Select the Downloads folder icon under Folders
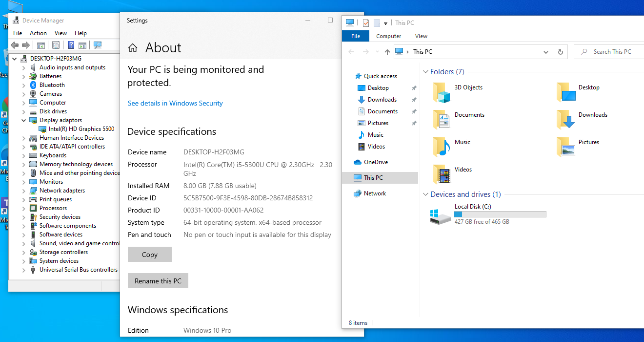The height and width of the screenshot is (342, 644). [566, 120]
